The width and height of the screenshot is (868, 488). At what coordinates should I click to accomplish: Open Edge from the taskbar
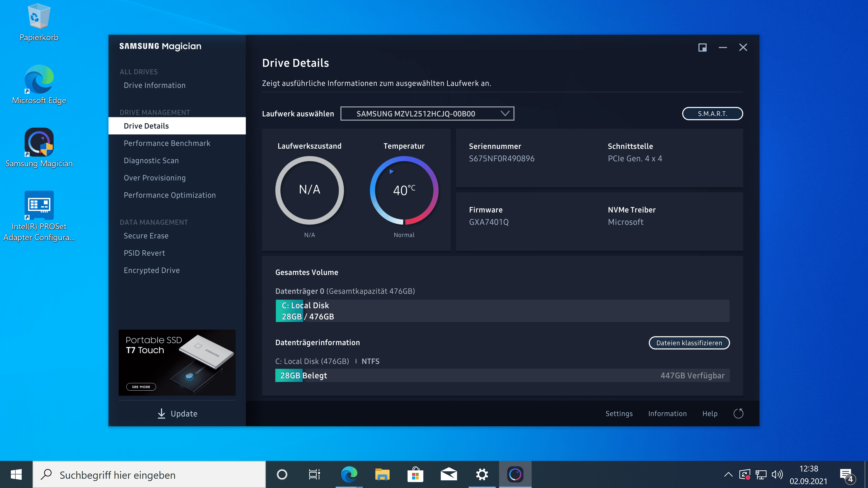click(x=349, y=474)
